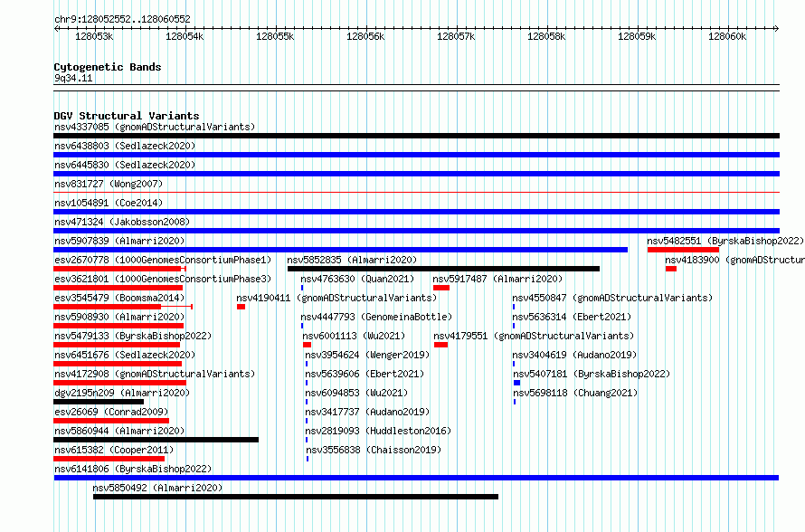The height and width of the screenshot is (532, 805).
Task: Click nsv3417737 (Audano2019) label
Action: [x=367, y=412]
